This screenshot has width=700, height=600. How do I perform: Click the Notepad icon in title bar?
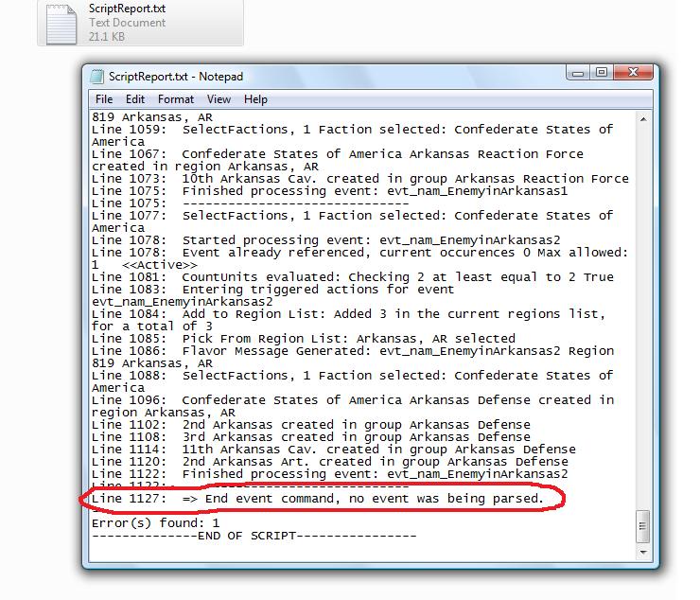click(98, 77)
